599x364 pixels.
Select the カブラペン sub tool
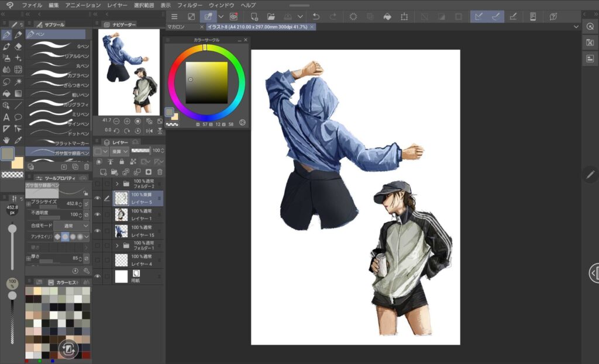[58, 75]
